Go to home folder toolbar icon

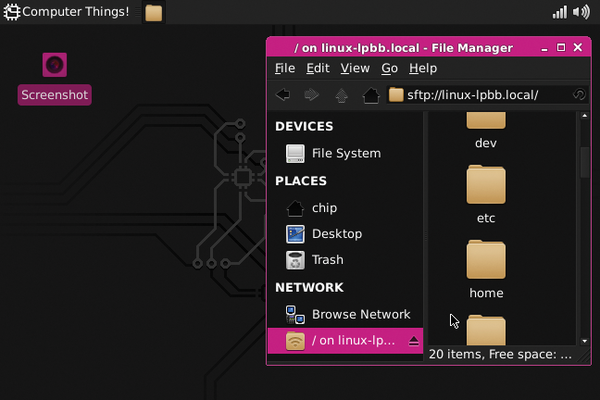click(371, 95)
